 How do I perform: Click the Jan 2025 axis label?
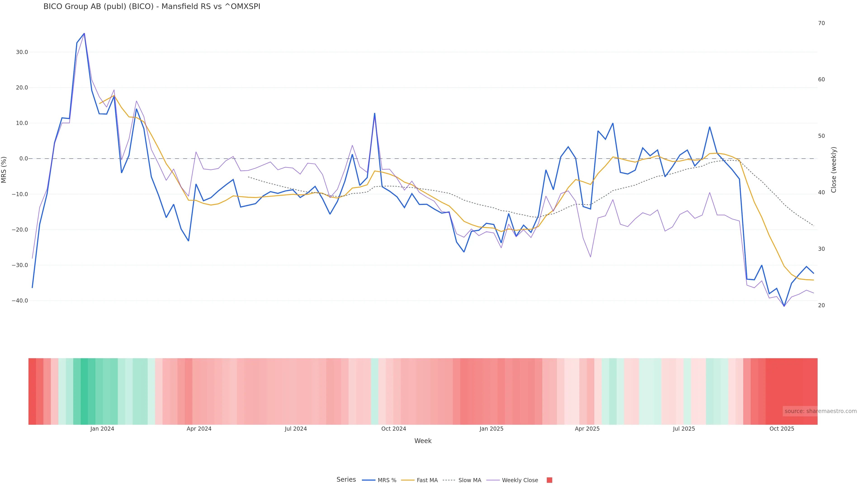click(x=491, y=429)
